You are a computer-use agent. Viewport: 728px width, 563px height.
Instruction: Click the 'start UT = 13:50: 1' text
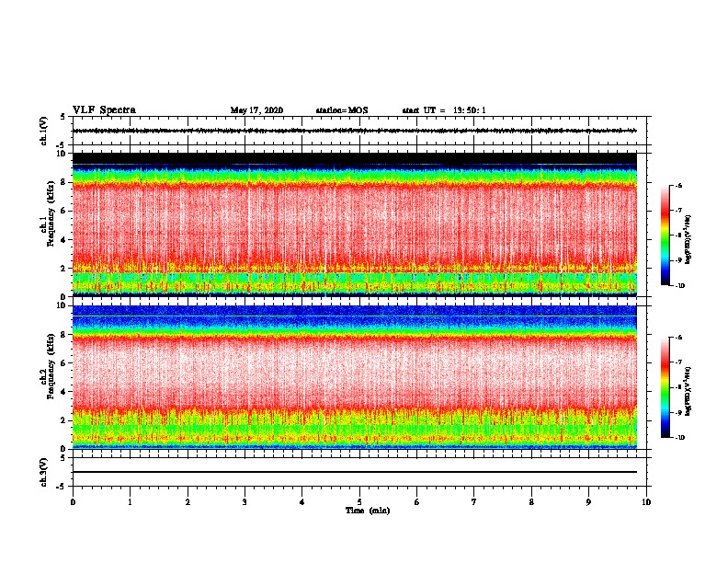coord(444,110)
